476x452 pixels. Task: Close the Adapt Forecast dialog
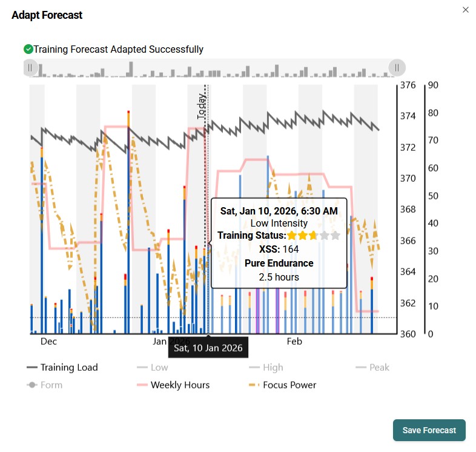click(466, 10)
